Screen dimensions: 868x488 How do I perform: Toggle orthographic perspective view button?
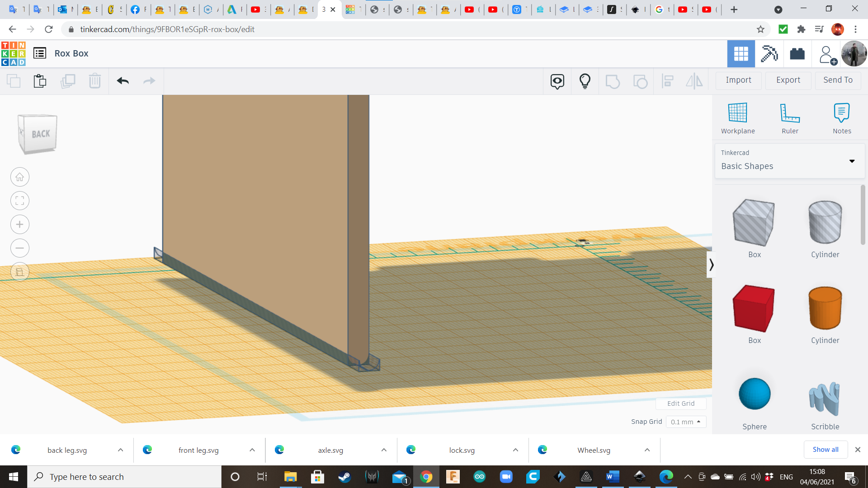pos(20,272)
